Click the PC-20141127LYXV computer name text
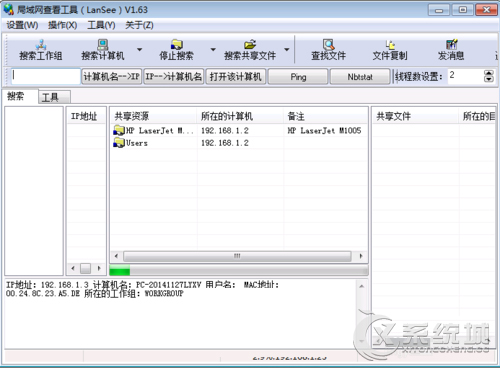Viewport: 500px width, 369px height. (168, 285)
